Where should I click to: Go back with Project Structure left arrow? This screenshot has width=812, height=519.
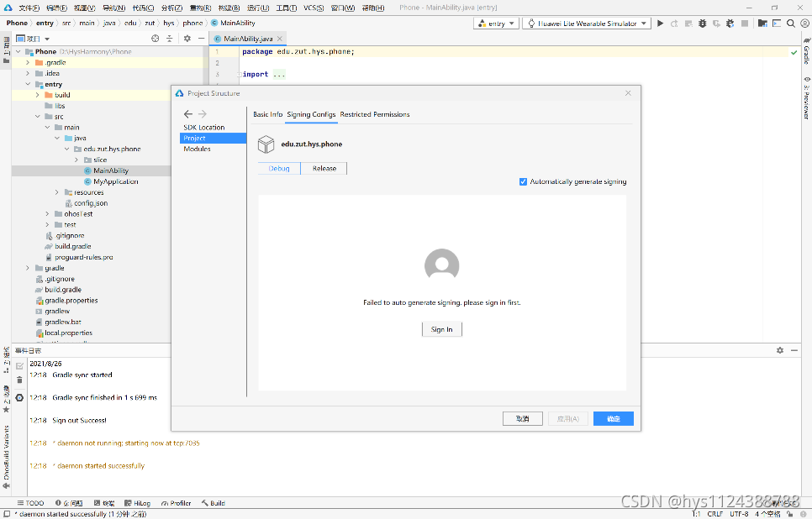pos(188,114)
